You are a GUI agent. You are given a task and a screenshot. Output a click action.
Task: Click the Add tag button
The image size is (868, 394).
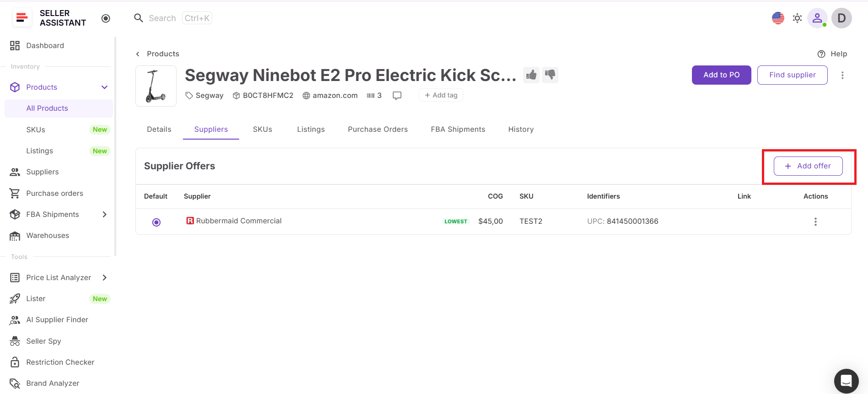click(441, 95)
